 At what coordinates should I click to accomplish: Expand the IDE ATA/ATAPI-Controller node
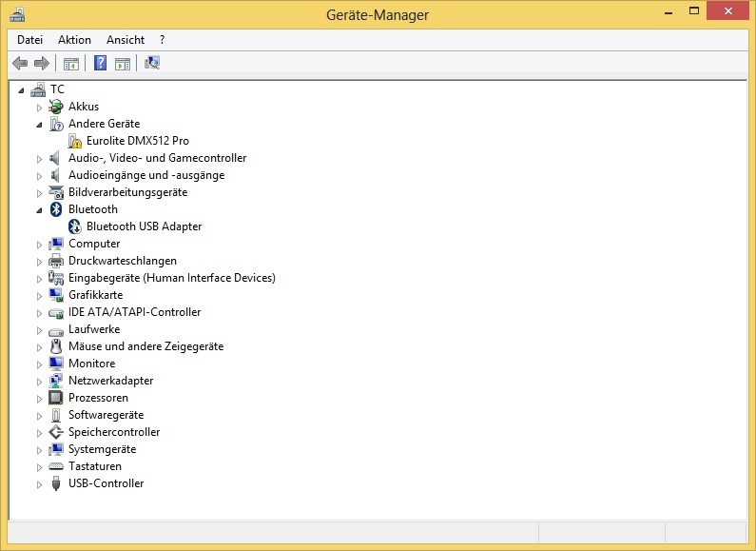click(40, 313)
